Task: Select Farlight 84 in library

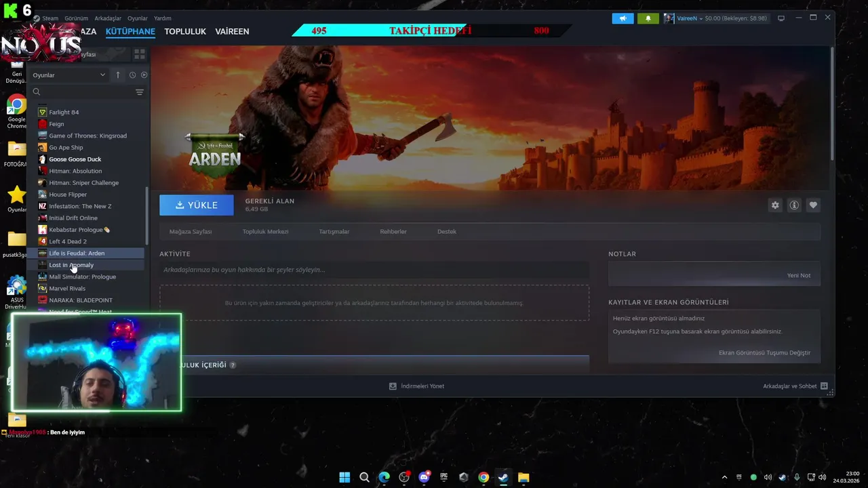Action: (64, 112)
